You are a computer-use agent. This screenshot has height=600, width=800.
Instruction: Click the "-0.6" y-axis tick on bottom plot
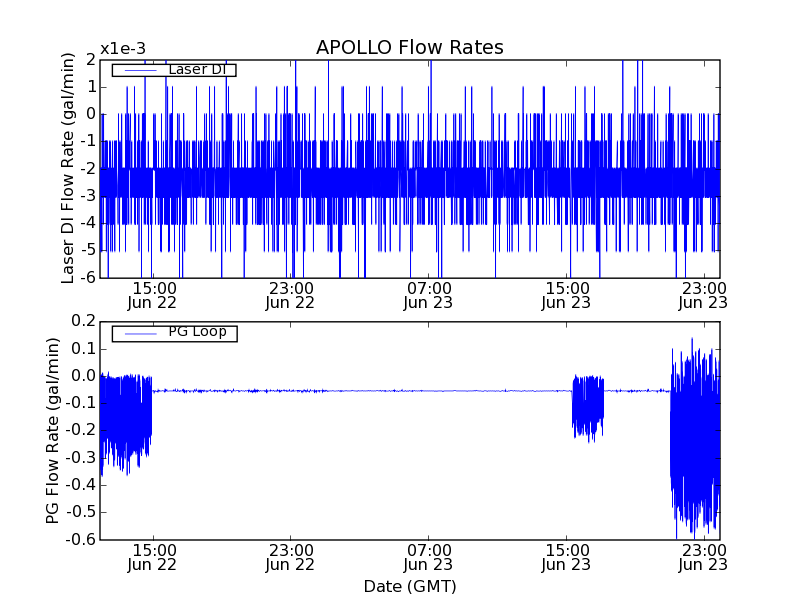coord(80,539)
